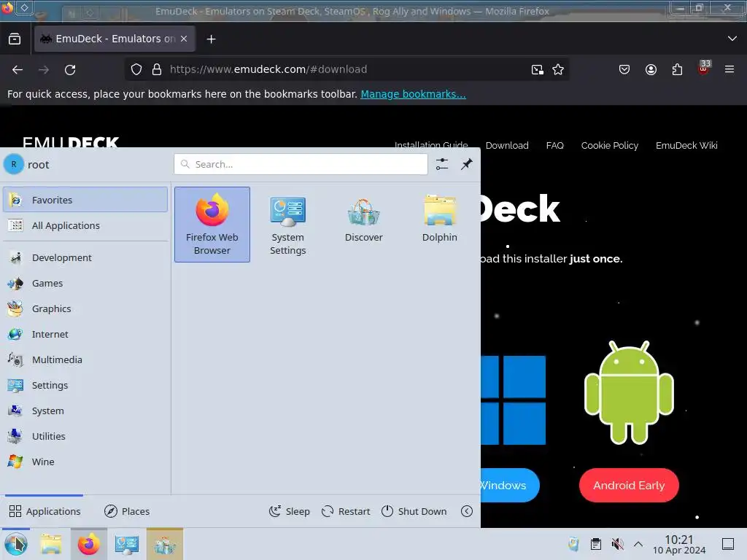747x560 pixels.
Task: Open clipboard tray icon
Action: (x=595, y=544)
